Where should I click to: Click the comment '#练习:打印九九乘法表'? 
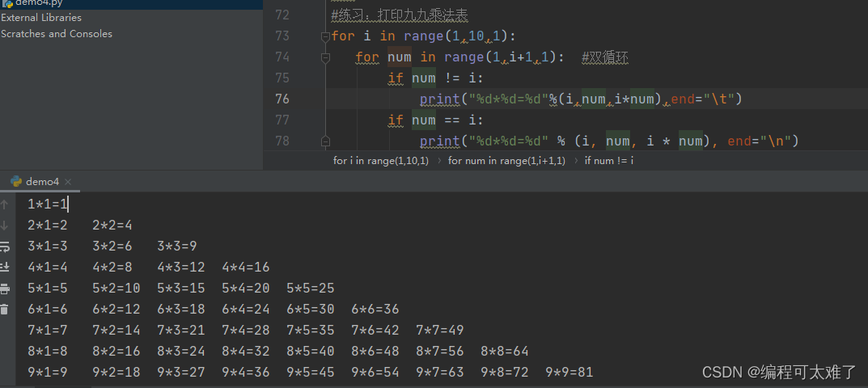click(400, 15)
